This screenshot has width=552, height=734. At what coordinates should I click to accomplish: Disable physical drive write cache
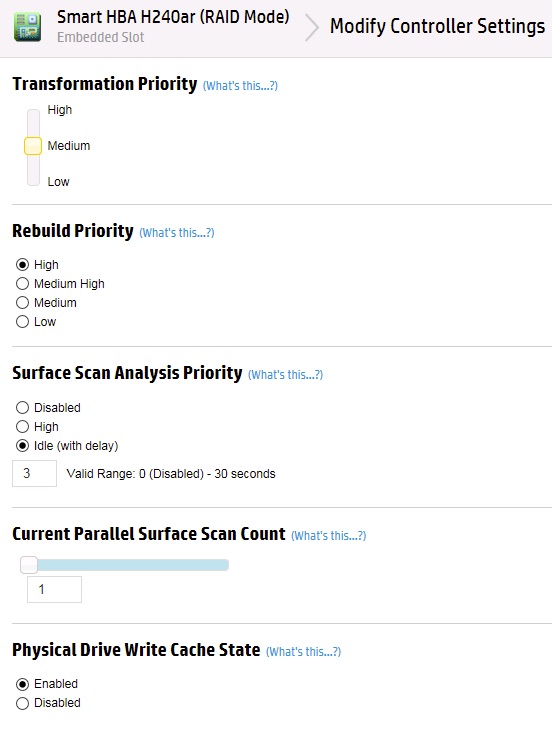pyautogui.click(x=22, y=703)
